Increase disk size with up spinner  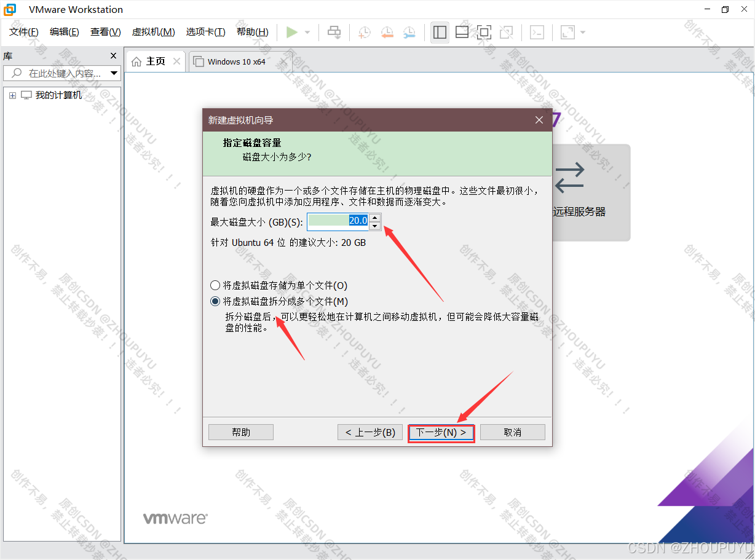[375, 217]
